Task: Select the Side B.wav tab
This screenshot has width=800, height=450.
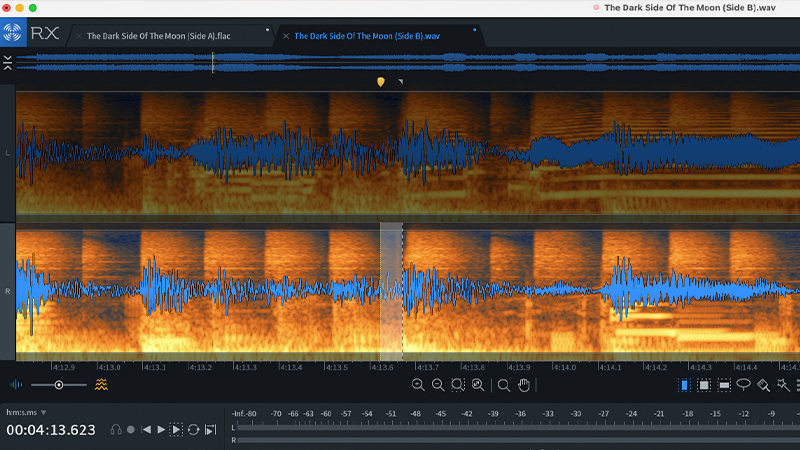Action: [367, 36]
